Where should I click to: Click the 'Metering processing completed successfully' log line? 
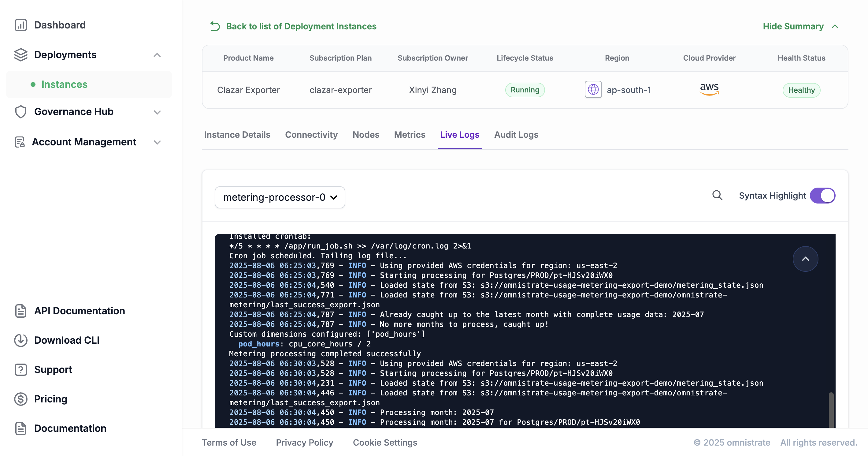pos(325,353)
